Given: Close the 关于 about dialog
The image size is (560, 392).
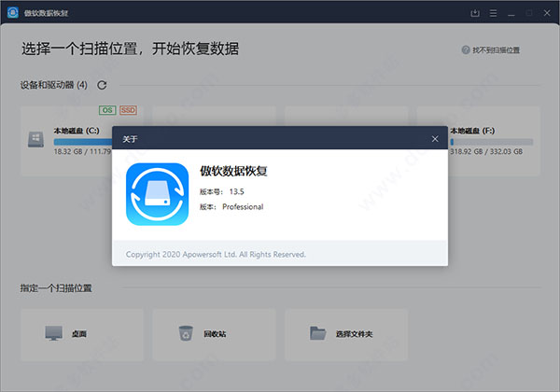Looking at the screenshot, I should [x=435, y=139].
